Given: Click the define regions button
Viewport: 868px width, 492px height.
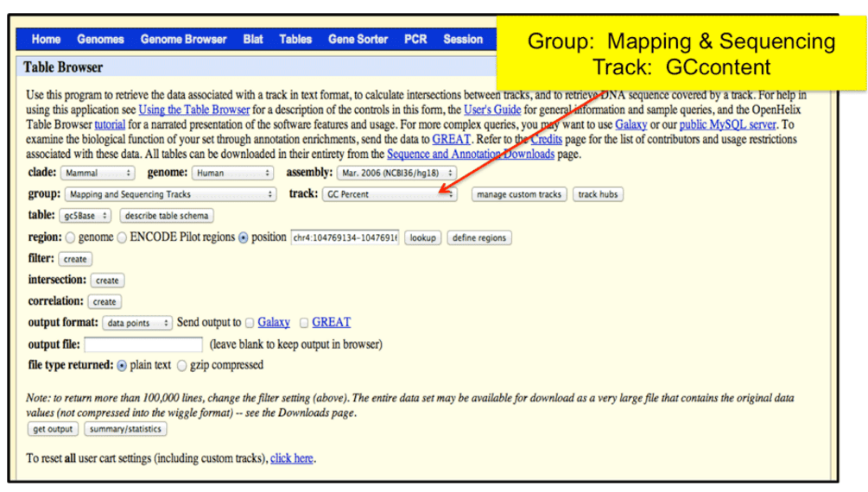Looking at the screenshot, I should (479, 237).
